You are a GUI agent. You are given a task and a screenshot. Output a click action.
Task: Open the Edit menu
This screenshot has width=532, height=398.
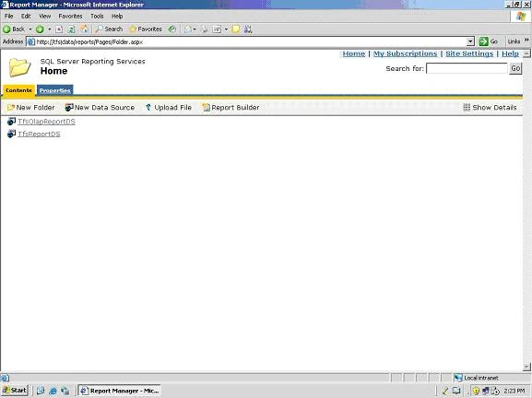point(26,16)
